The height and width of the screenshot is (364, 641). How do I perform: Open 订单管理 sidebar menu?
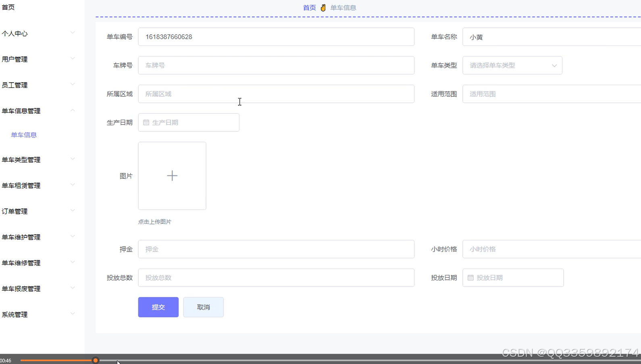pos(15,211)
